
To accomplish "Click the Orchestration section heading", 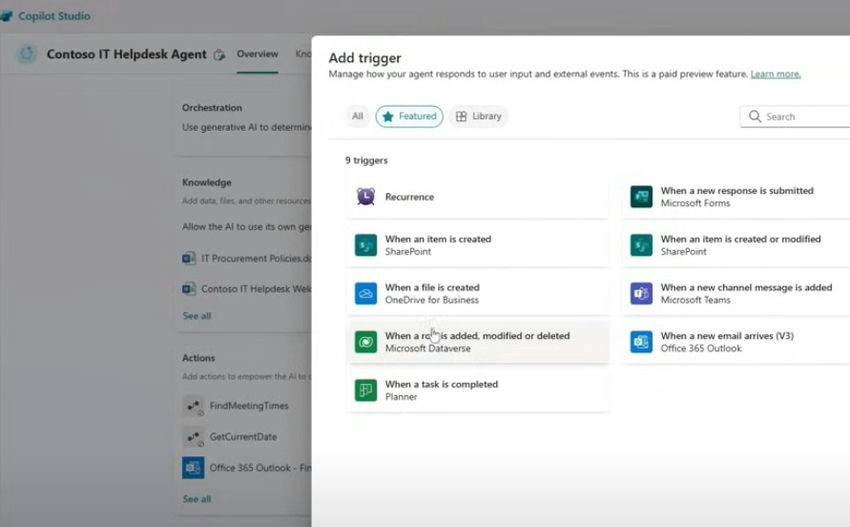I will coord(212,107).
